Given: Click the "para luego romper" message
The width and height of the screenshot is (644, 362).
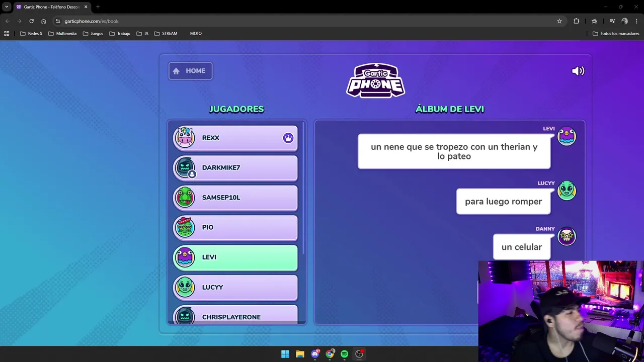Looking at the screenshot, I should pyautogui.click(x=503, y=201).
